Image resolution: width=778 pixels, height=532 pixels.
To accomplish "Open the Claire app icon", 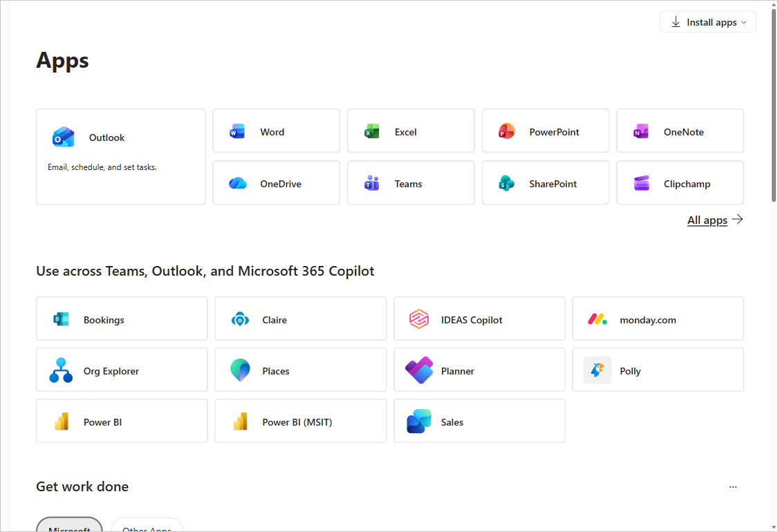I will pos(240,319).
